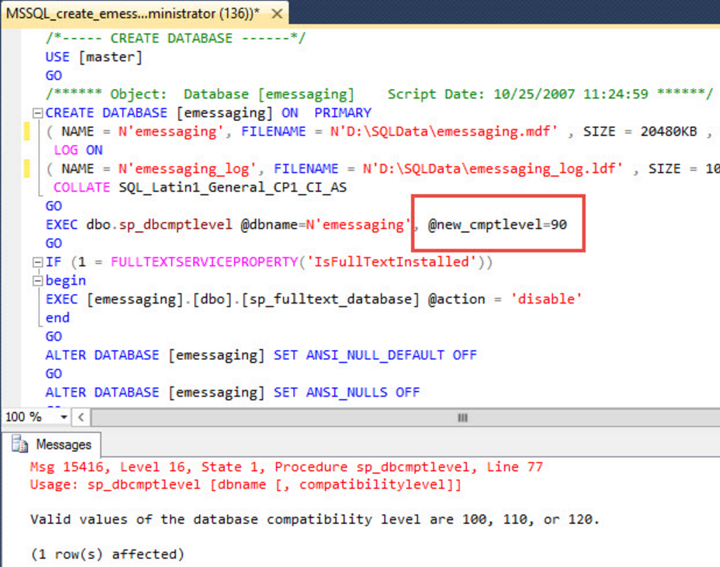Click 'N'D:\SQLData\emessaging.mdf'' filename string
The width and height of the screenshot is (720, 567).
click(x=444, y=131)
